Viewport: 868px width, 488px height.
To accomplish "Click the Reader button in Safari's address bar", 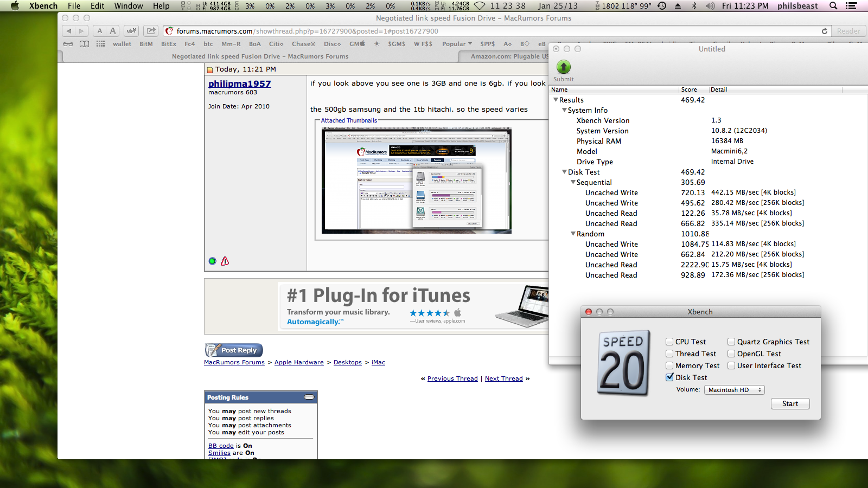I will [x=848, y=31].
